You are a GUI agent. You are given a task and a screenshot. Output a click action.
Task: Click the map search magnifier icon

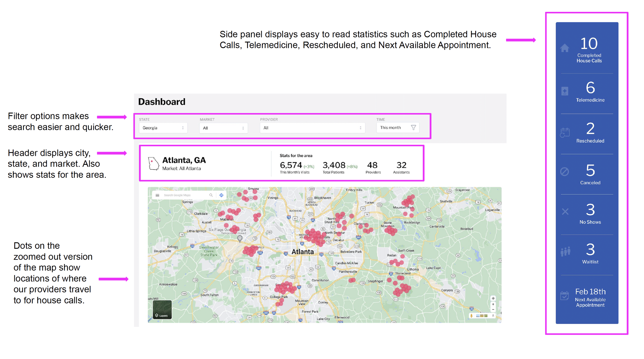tap(211, 195)
